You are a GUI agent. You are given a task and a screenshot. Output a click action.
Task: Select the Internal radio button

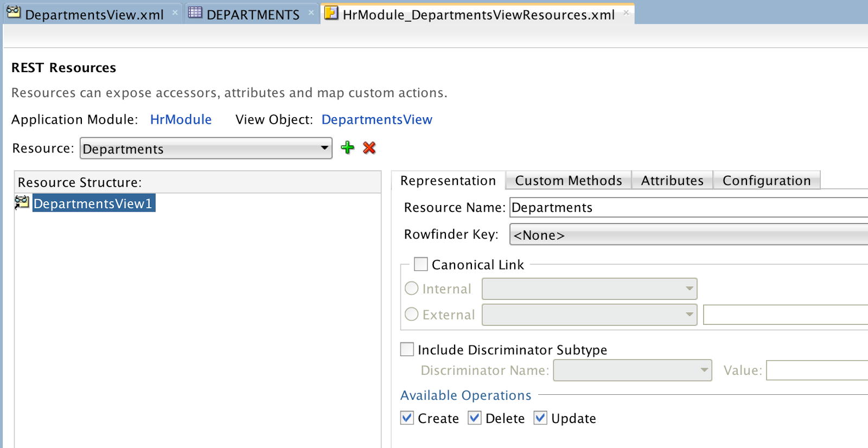pos(412,288)
